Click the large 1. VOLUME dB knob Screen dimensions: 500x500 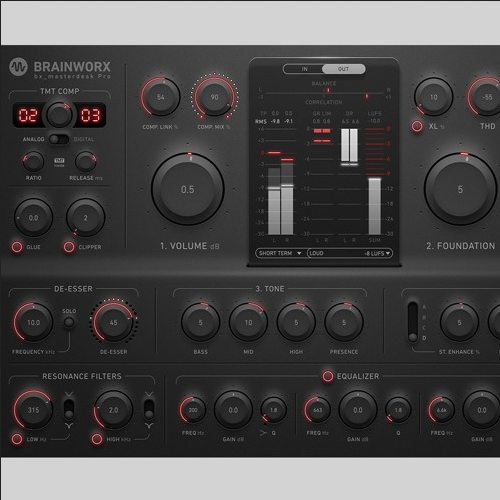(x=188, y=189)
